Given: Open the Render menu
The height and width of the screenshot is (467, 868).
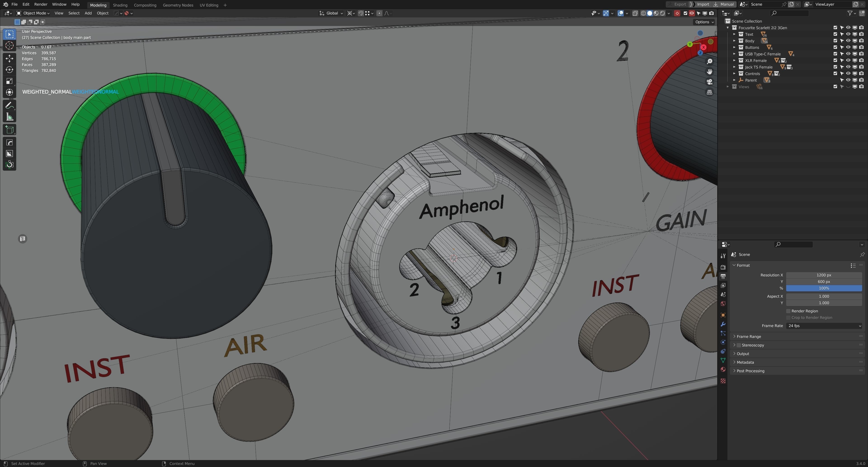Looking at the screenshot, I should [x=40, y=4].
